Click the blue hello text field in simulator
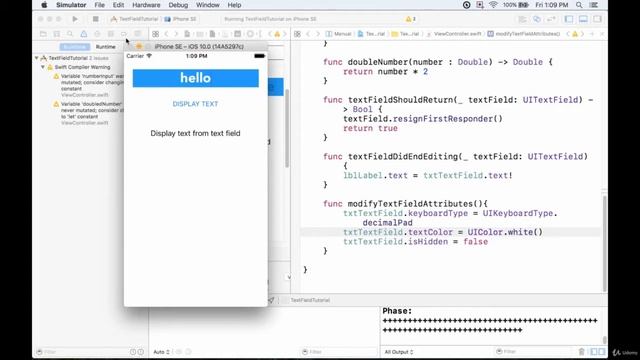Screen dimensions: 640x360 point(196,78)
